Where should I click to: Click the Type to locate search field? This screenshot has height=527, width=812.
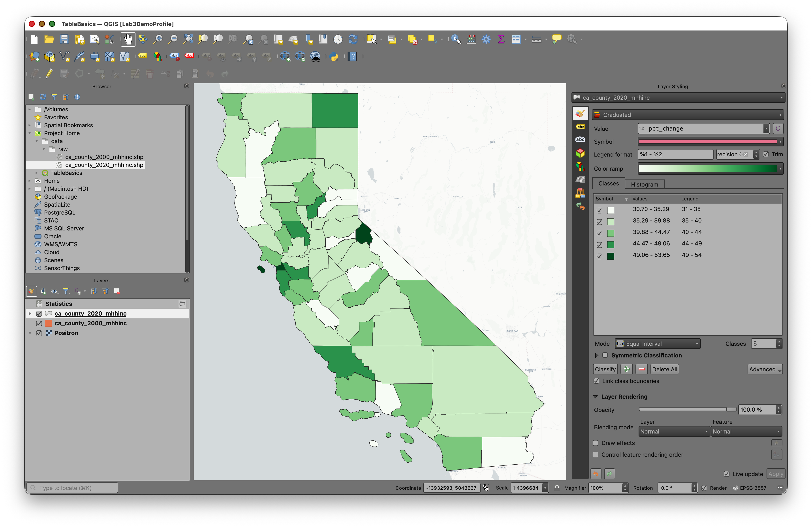point(72,488)
